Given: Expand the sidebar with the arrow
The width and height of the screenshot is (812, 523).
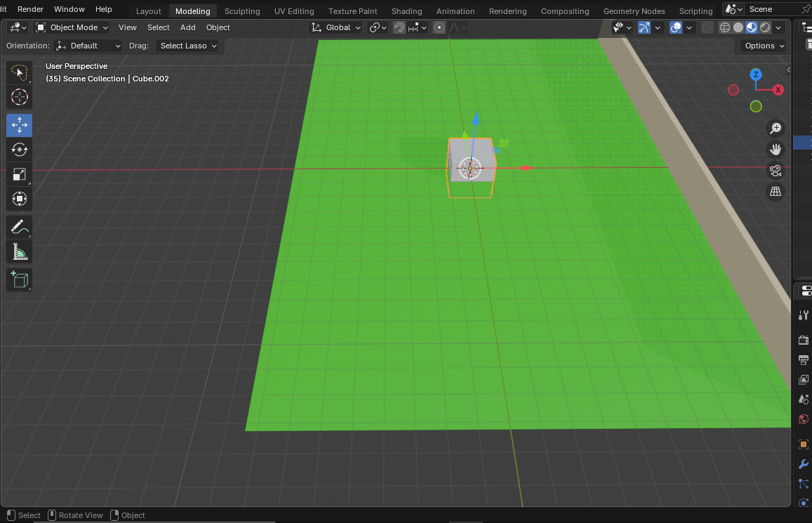Looking at the screenshot, I should 788,70.
